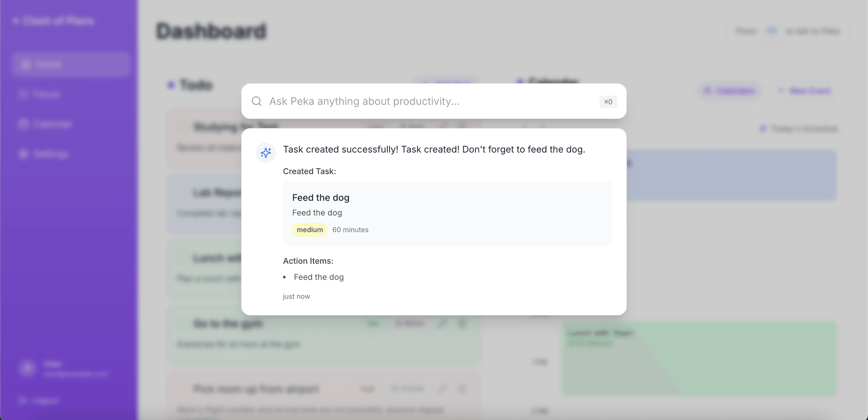Delete the Pick mom up from airport task
The image size is (868, 420).
point(462,389)
